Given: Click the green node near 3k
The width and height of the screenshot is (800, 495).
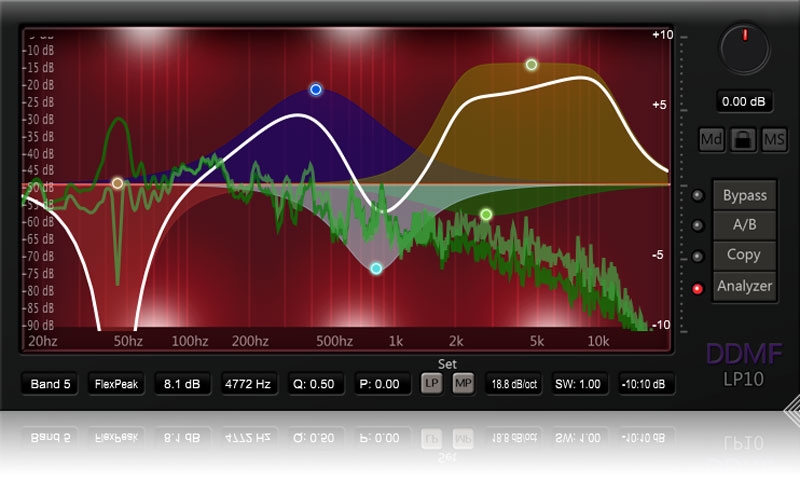Looking at the screenshot, I should (x=486, y=214).
